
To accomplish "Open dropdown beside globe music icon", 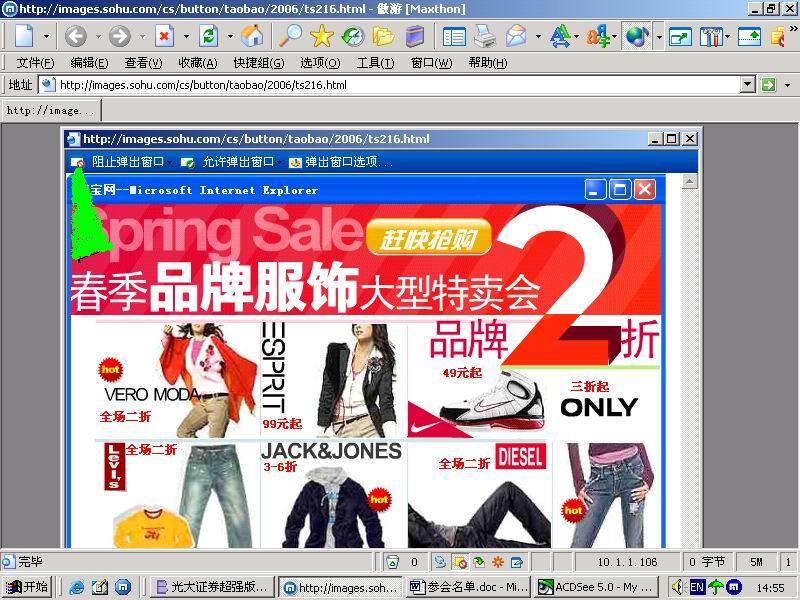I will tap(659, 37).
